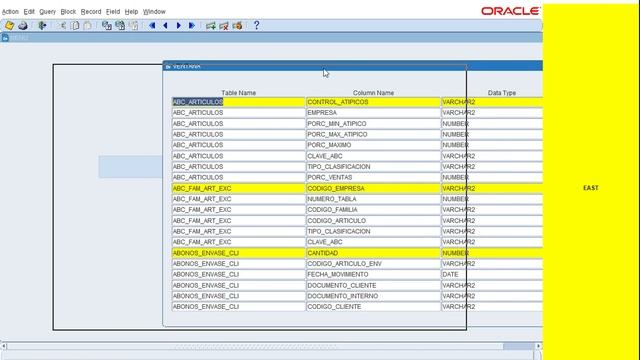Image resolution: width=640 pixels, height=360 pixels.
Task: Open Help via the question mark icon
Action: coord(256,25)
